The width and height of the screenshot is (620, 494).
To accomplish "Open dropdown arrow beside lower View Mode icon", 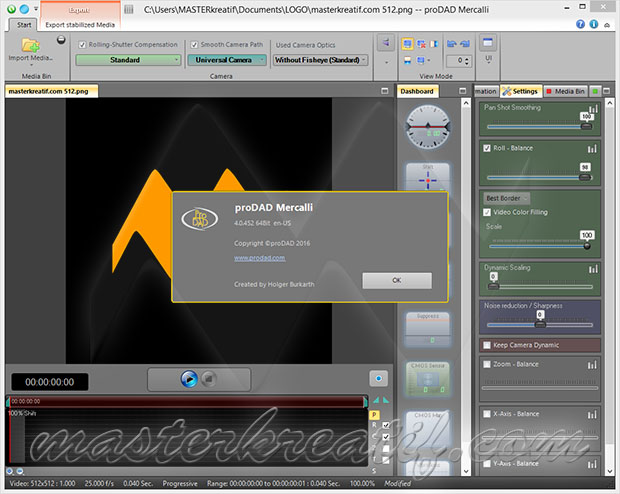I will tap(429, 61).
